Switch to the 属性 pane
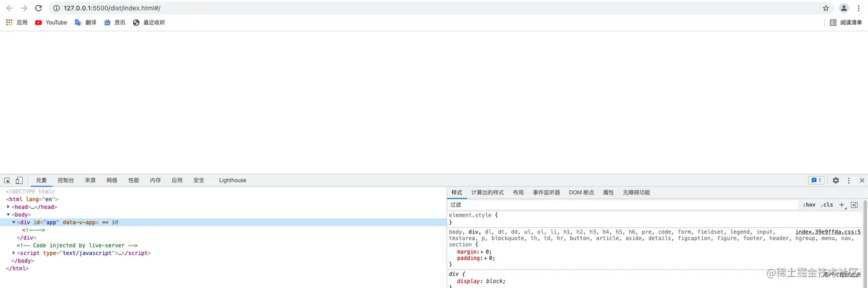 pyautogui.click(x=609, y=193)
